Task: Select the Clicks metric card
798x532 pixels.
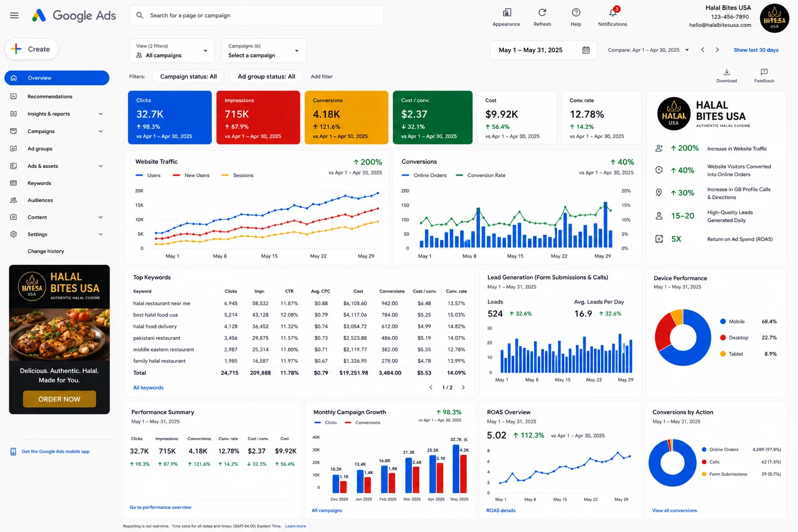Action: [170, 117]
